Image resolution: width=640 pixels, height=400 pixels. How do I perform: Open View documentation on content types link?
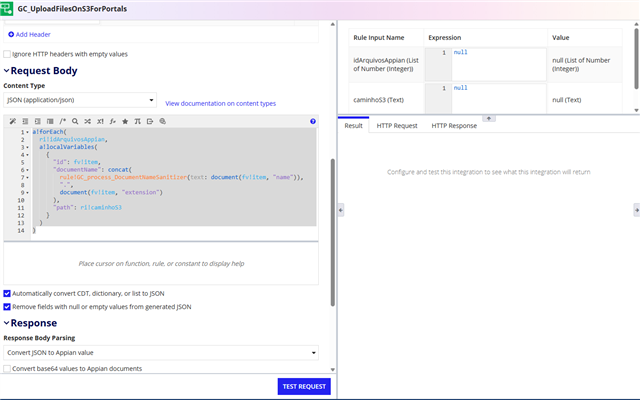click(220, 103)
